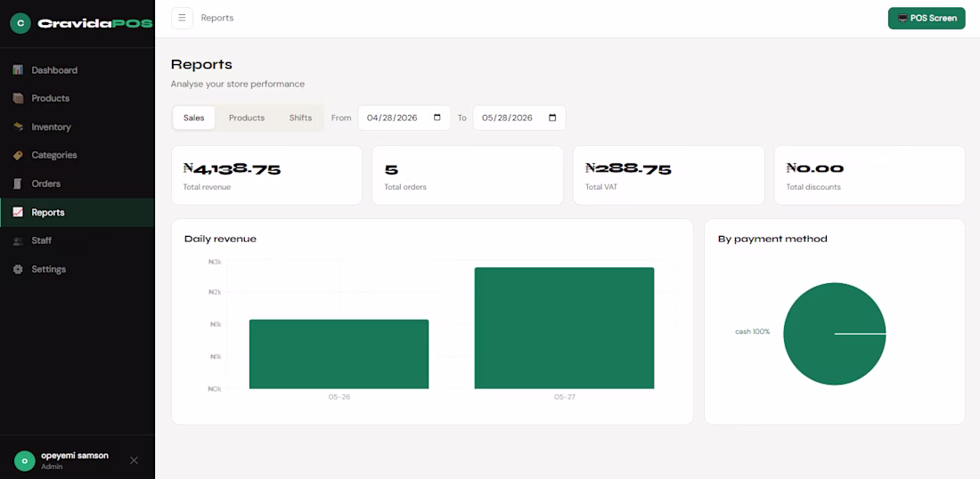This screenshot has height=479, width=980.
Task: Click the Admin role label
Action: [51, 467]
